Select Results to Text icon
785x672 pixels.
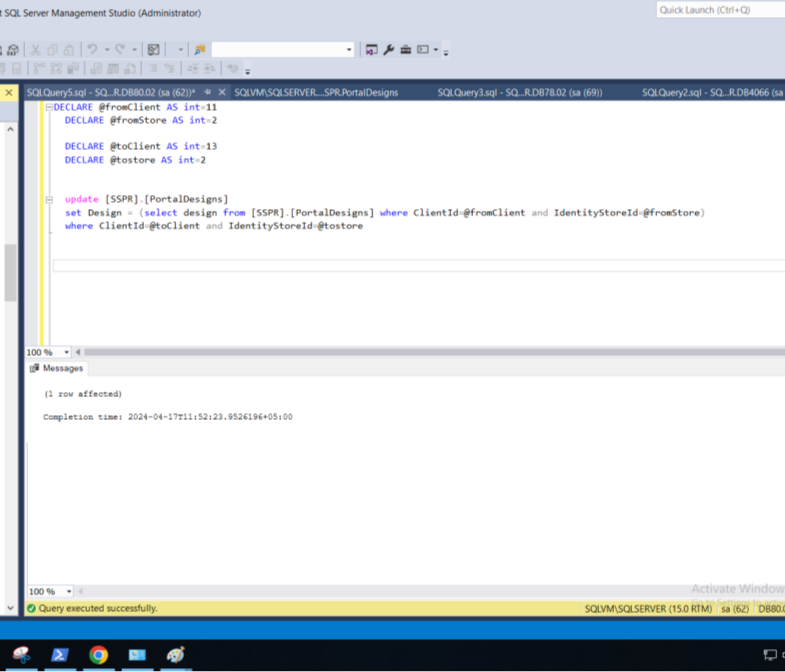pos(96,69)
